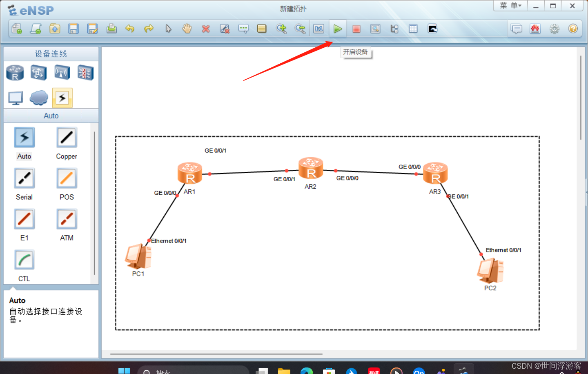
Task: Select the Firewall device category
Action: coord(85,73)
